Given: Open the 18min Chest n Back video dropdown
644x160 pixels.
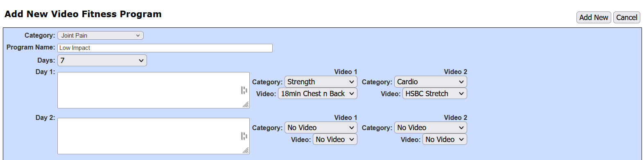Looking at the screenshot, I should (318, 94).
